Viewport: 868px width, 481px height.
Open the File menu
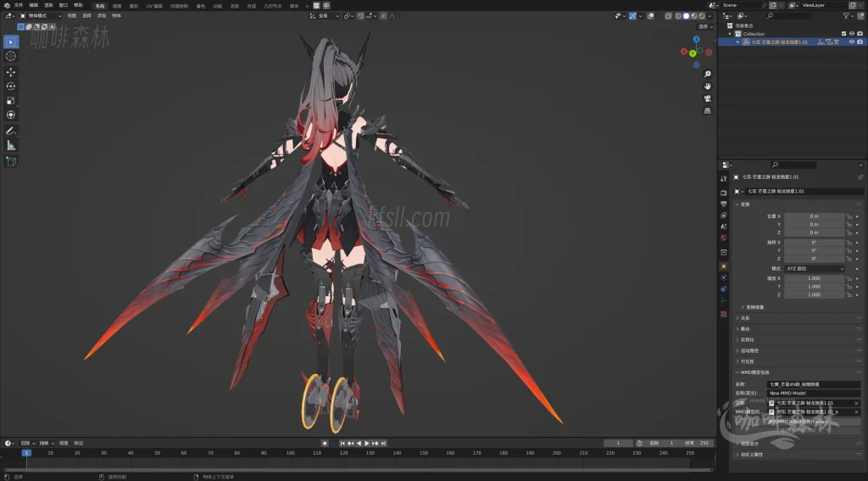19,5
